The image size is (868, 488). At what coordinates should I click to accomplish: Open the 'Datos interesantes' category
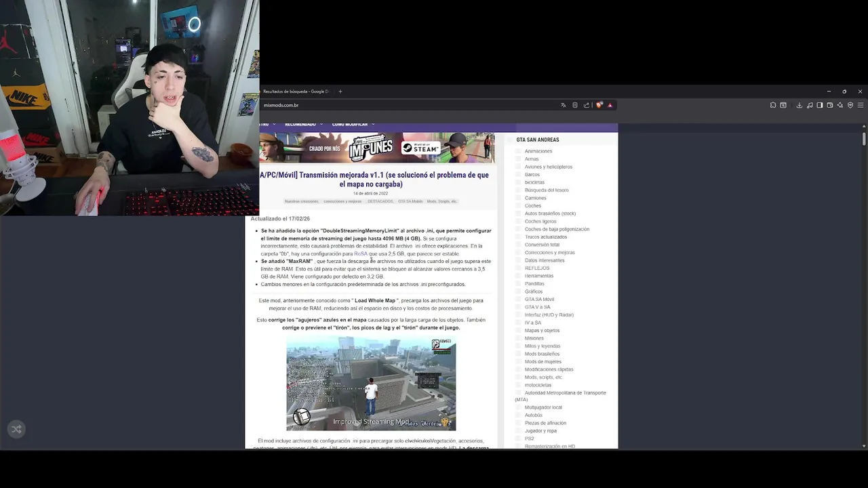545,260
